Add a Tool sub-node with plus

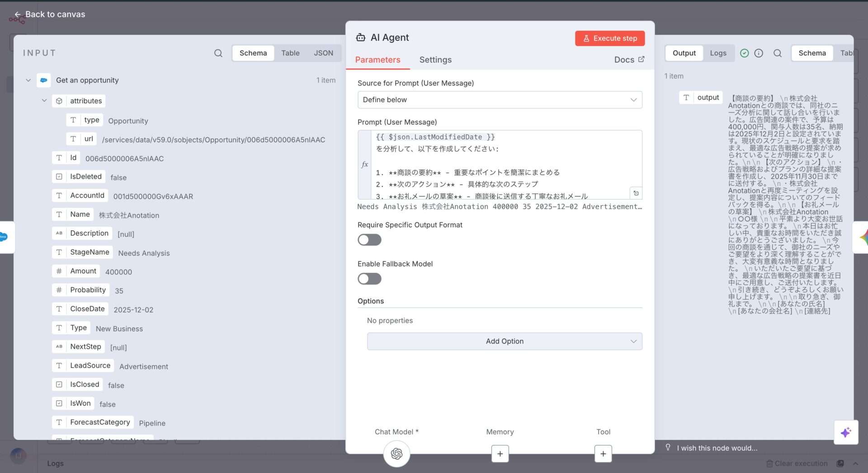pyautogui.click(x=603, y=454)
